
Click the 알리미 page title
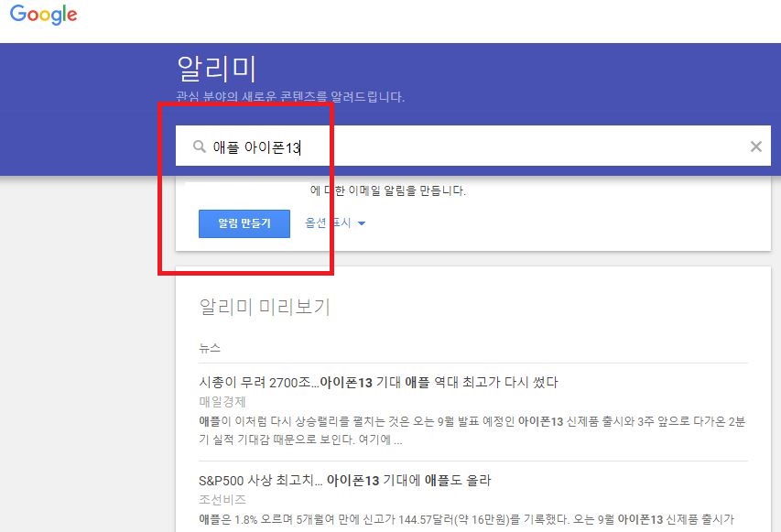[x=217, y=69]
